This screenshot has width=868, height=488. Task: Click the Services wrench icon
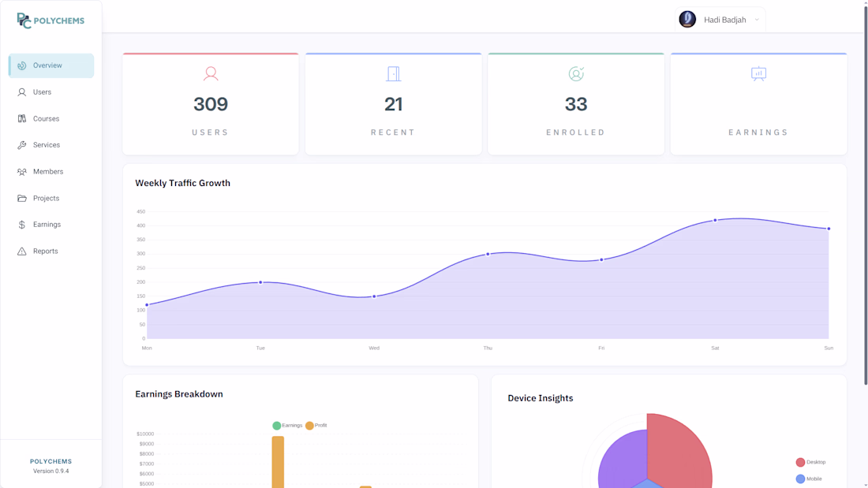[x=21, y=145]
